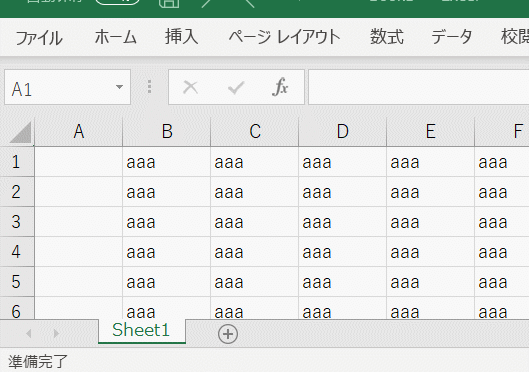Click the formula bar cancel X icon
This screenshot has width=529, height=372.
click(x=190, y=87)
